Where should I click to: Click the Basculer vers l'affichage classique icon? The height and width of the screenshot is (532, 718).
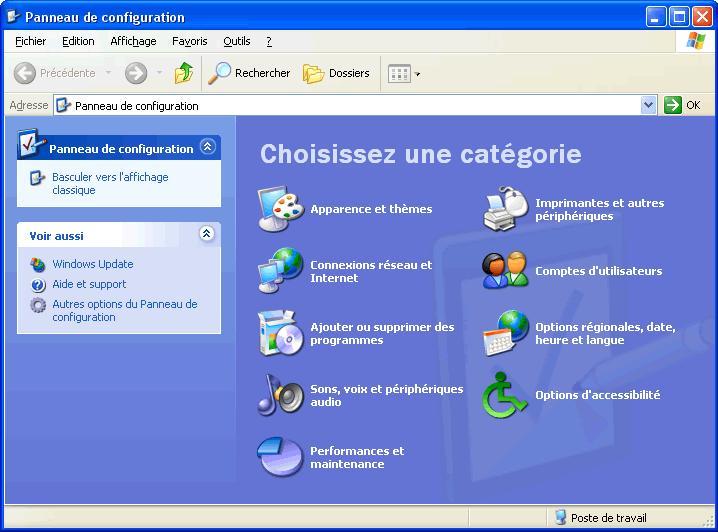[x=37, y=178]
